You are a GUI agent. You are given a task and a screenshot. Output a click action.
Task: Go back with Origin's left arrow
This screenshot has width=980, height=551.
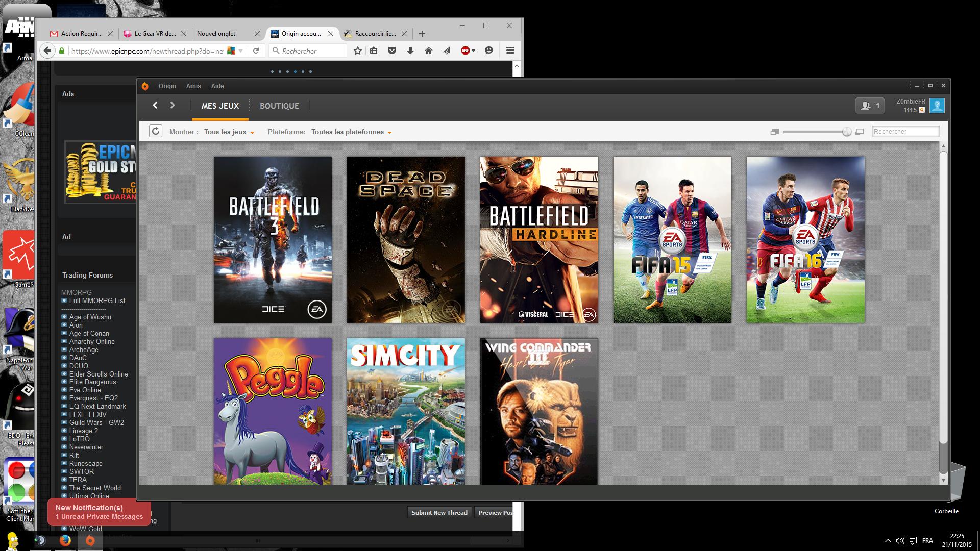[x=155, y=105]
